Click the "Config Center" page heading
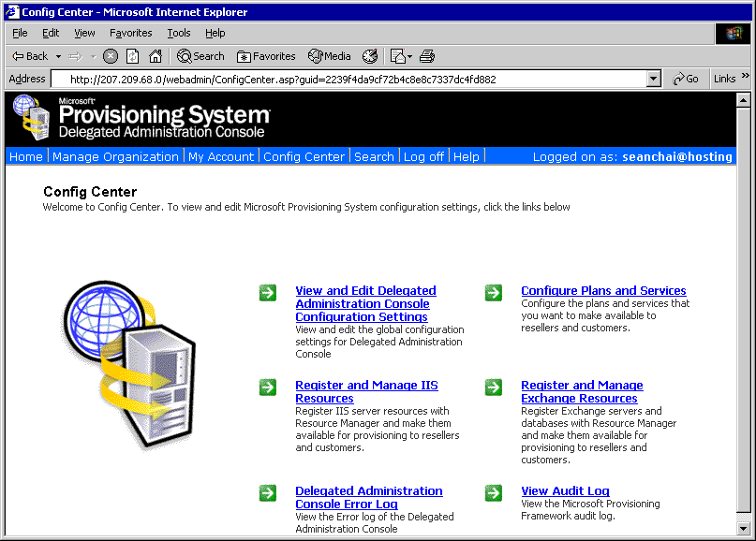The image size is (756, 541). click(x=90, y=192)
